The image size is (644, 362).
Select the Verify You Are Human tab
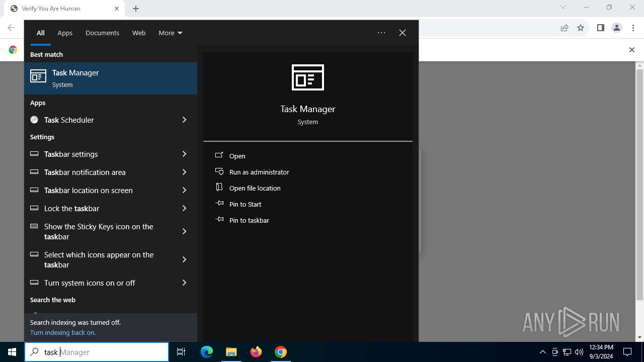tap(64, 9)
